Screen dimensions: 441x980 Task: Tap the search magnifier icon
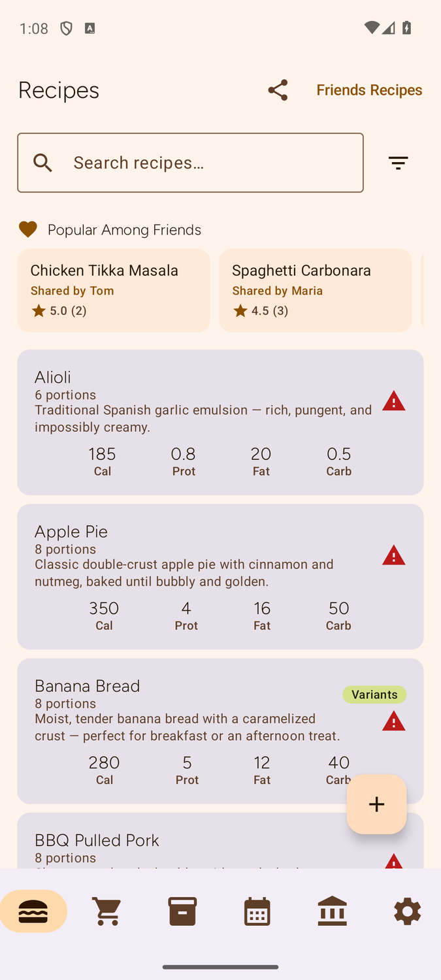(42, 162)
